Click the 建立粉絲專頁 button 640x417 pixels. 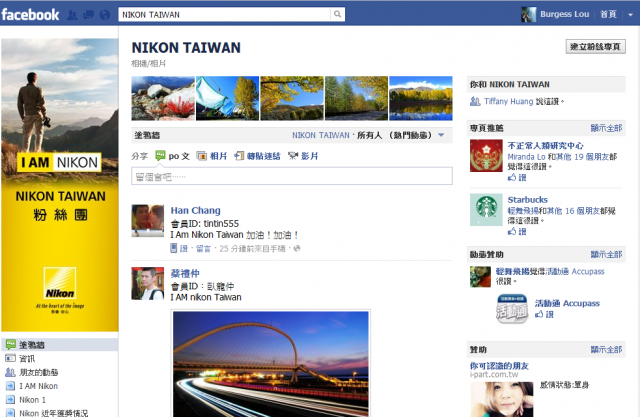coord(596,47)
